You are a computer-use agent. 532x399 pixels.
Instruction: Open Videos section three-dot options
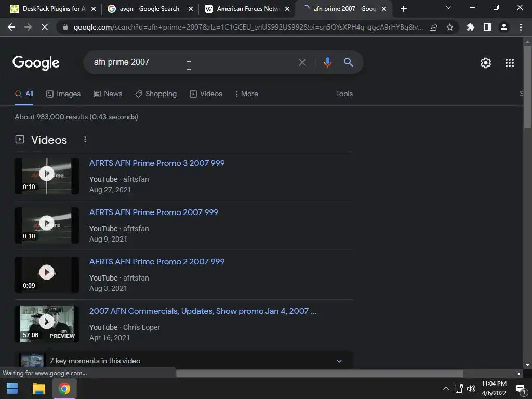[85, 139]
